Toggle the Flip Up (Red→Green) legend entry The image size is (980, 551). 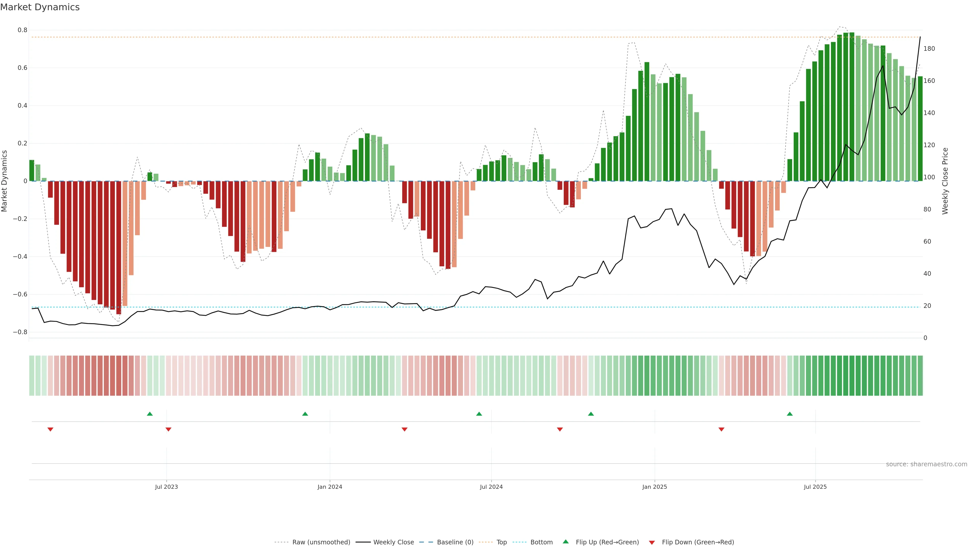(x=607, y=542)
